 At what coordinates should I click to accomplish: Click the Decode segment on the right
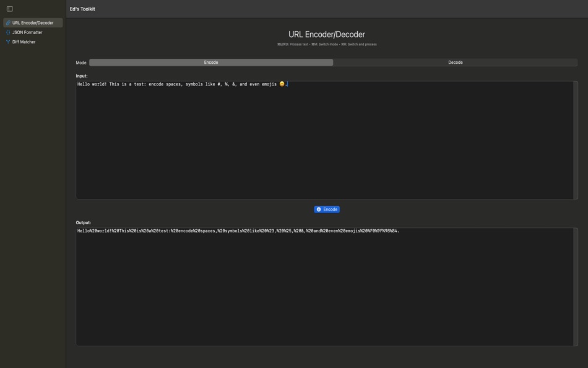tap(455, 62)
